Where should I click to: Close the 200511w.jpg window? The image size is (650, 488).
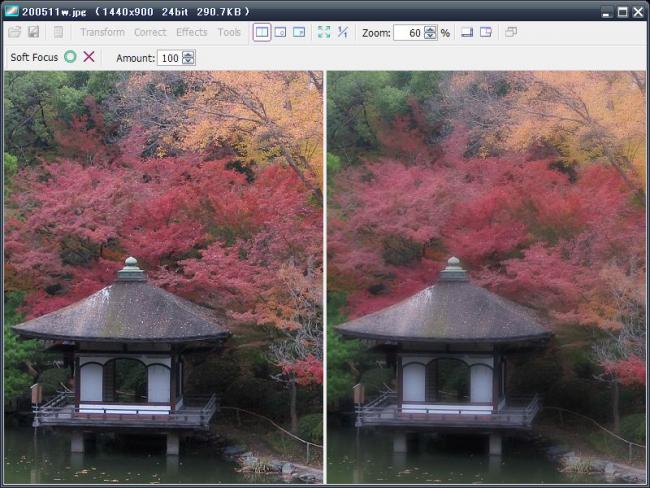(x=638, y=12)
